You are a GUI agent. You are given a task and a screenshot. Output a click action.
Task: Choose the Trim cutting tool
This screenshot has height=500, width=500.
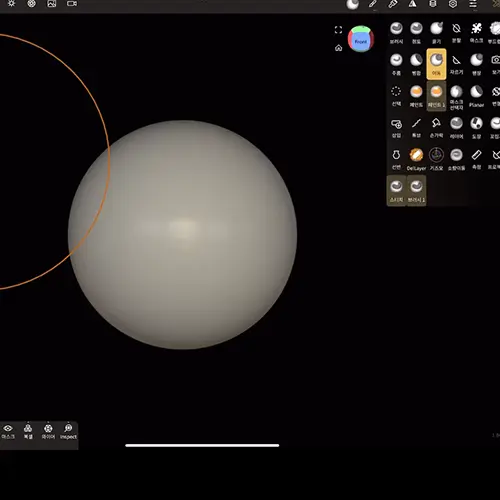[456, 64]
